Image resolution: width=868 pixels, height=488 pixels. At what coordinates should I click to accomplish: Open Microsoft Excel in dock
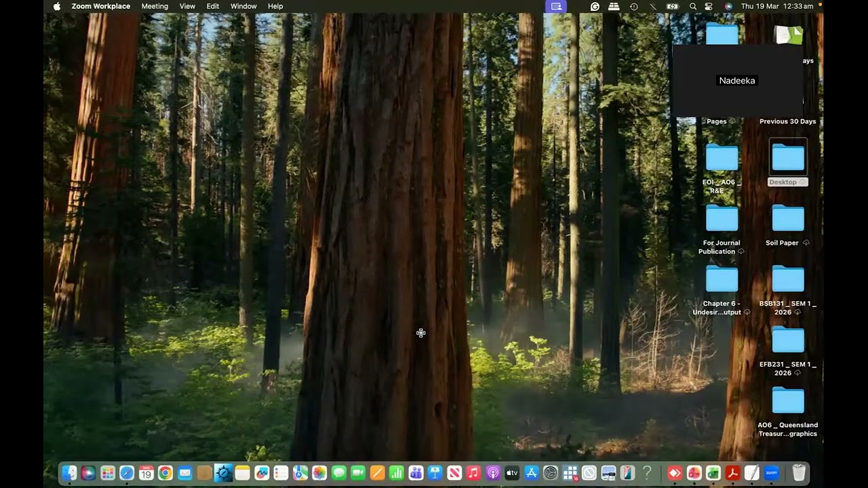pos(712,473)
